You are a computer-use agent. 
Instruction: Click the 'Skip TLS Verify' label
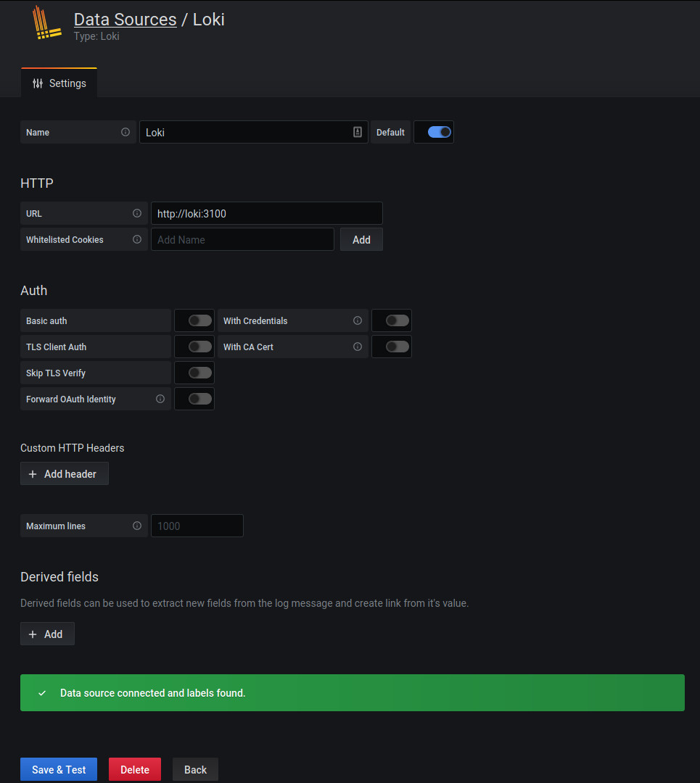coord(55,373)
